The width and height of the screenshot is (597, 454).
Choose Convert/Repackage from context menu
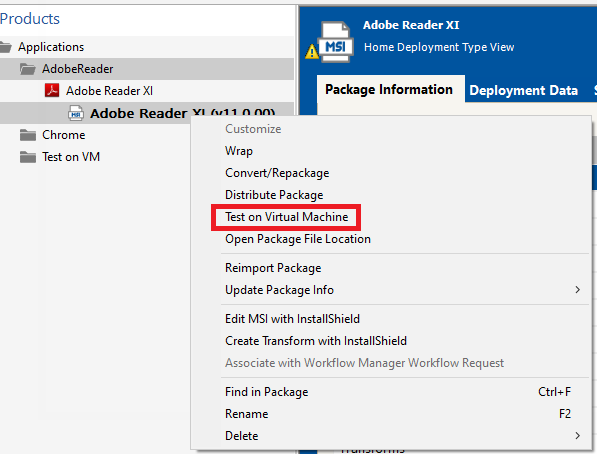[277, 173]
